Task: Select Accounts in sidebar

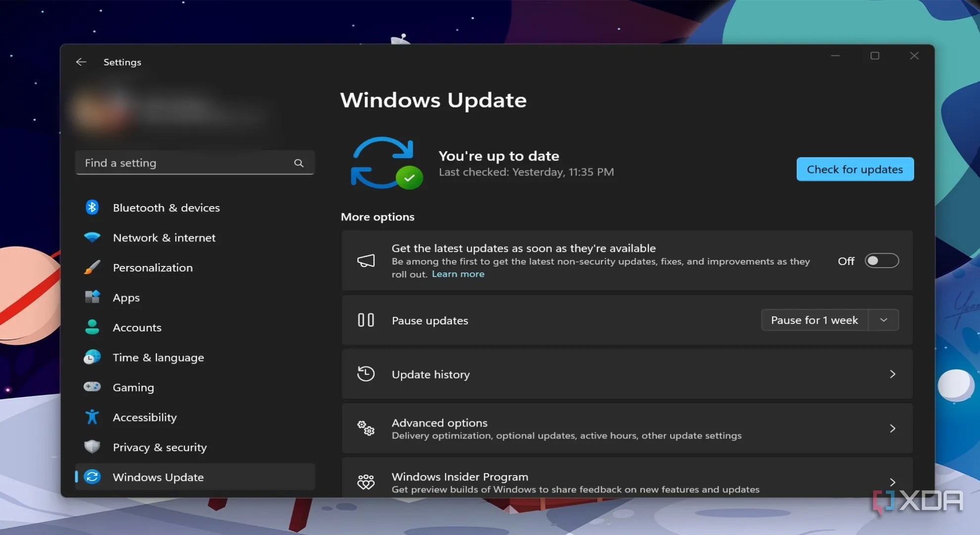Action: [x=137, y=327]
